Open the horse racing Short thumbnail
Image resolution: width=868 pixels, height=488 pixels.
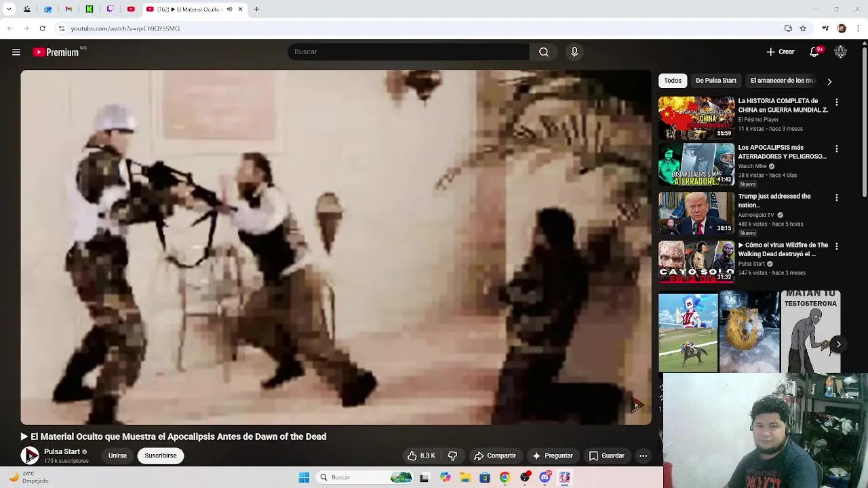click(688, 331)
